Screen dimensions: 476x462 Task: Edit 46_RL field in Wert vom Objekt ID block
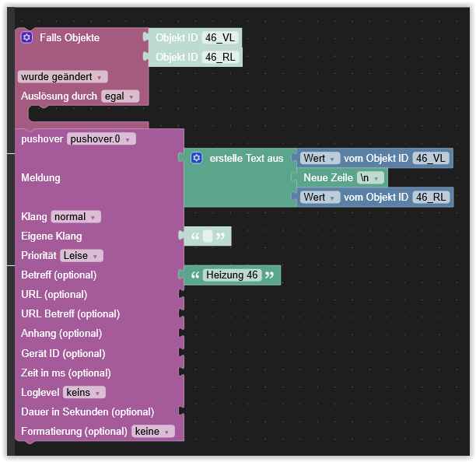(x=431, y=197)
